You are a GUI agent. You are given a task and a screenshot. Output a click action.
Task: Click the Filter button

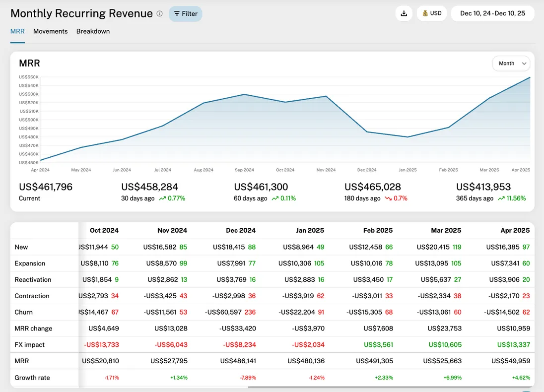coord(185,14)
